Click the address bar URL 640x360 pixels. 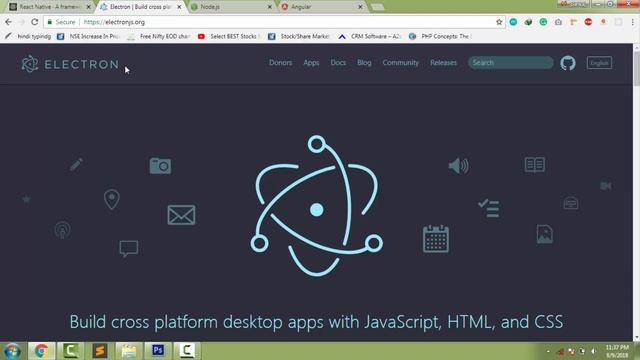pos(114,22)
